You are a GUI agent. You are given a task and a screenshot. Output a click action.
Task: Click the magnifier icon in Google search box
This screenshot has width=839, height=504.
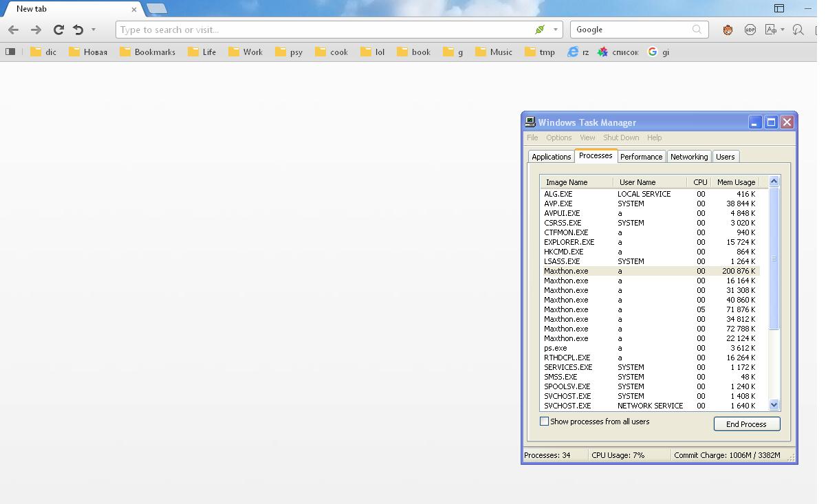tap(697, 30)
